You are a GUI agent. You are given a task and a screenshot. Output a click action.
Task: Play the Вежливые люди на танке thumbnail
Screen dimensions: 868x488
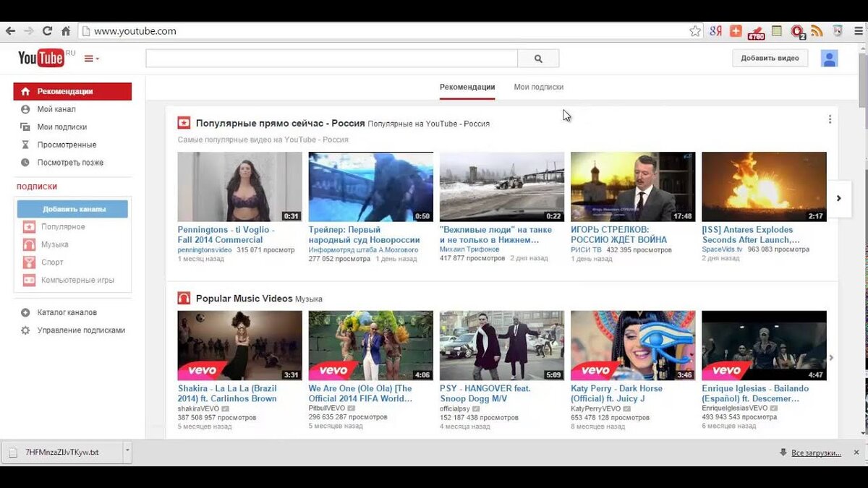502,187
